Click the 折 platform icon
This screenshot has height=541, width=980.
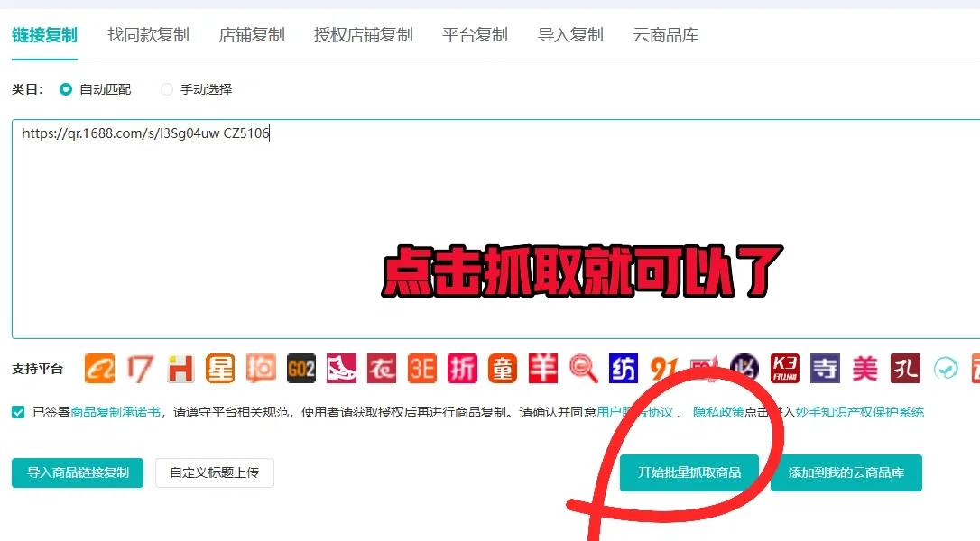460,368
